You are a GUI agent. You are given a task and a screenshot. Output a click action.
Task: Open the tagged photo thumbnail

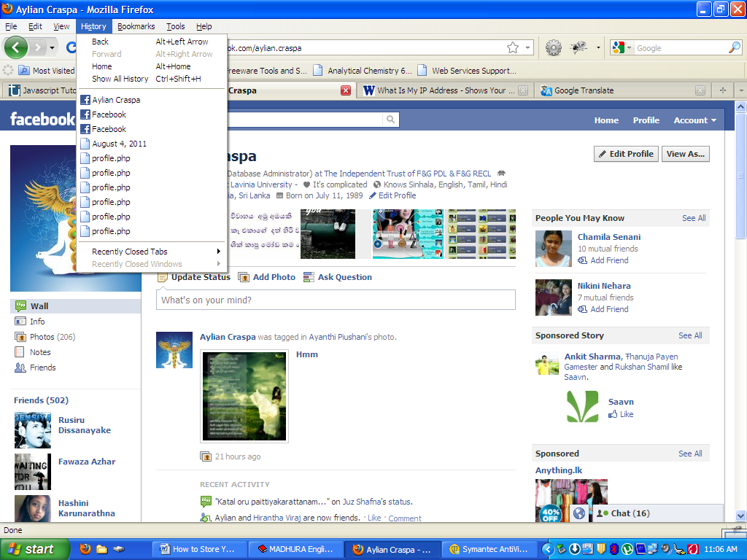(244, 396)
